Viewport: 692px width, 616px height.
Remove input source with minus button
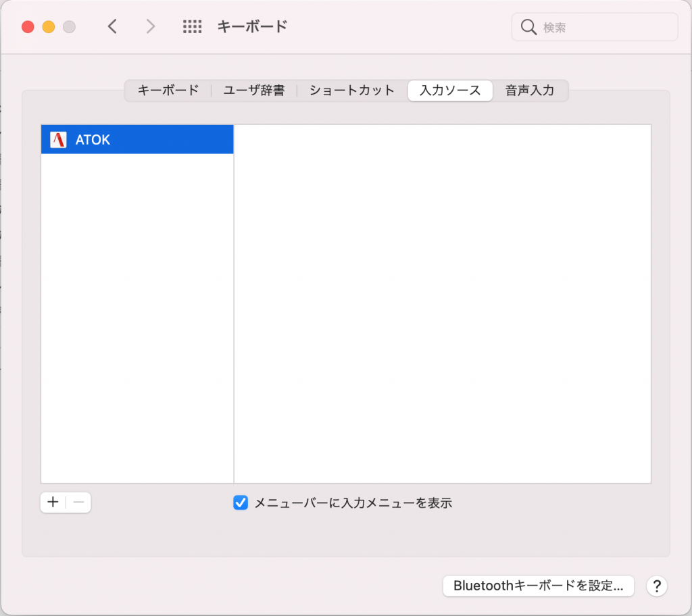tap(78, 502)
